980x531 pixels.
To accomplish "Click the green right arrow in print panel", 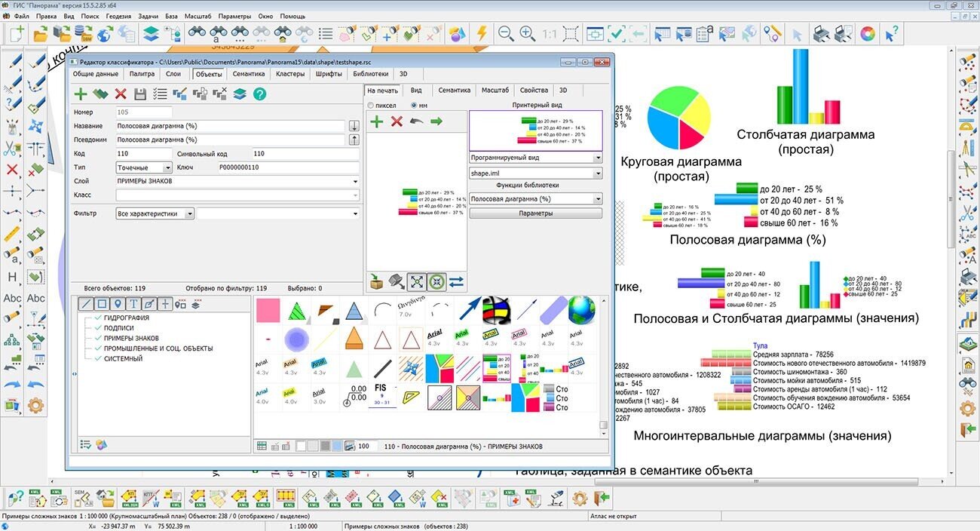I will click(436, 121).
